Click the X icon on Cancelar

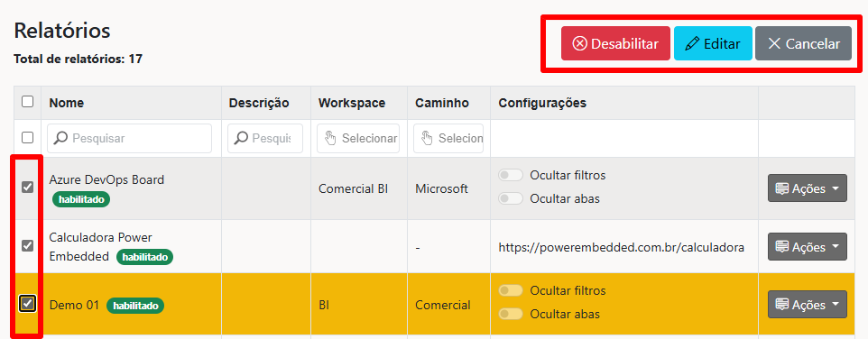point(774,43)
